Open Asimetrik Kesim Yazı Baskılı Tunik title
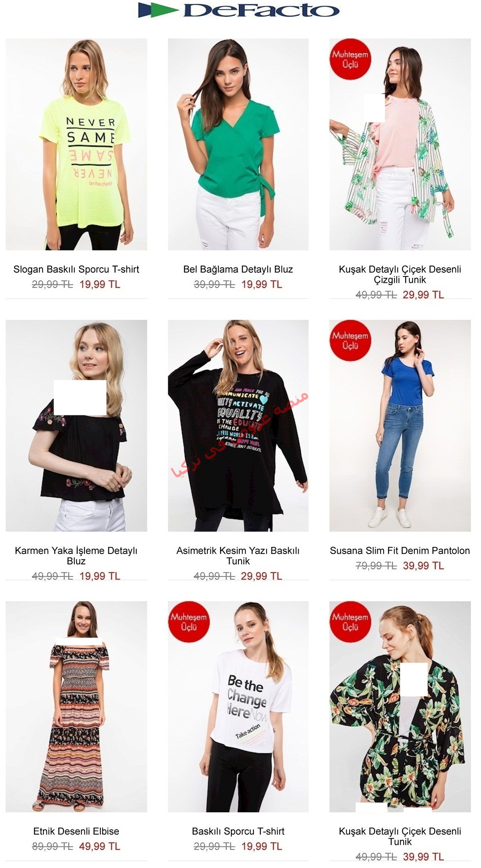481x868 pixels. [238, 556]
